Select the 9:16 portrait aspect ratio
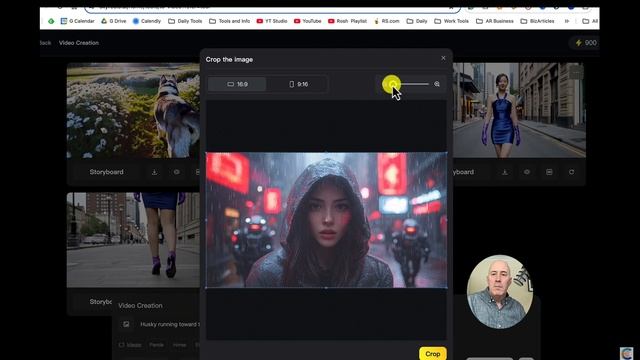This screenshot has height=360, width=640. [298, 84]
